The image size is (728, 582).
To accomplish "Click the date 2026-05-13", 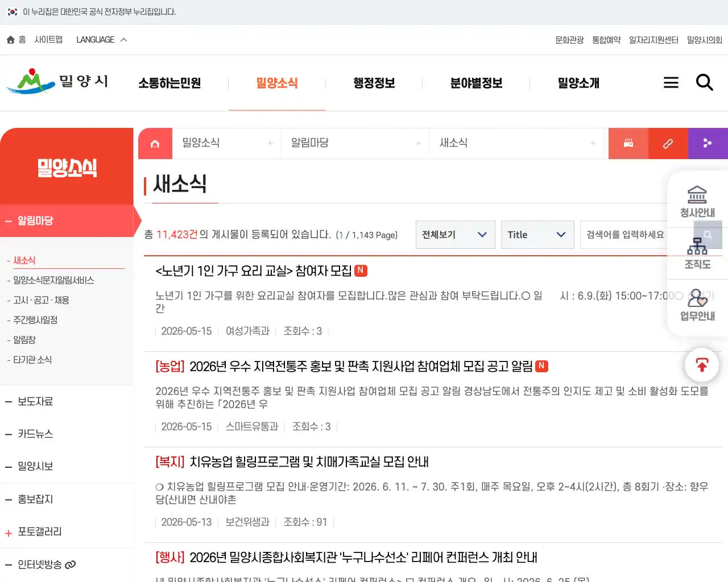I will click(x=187, y=522).
